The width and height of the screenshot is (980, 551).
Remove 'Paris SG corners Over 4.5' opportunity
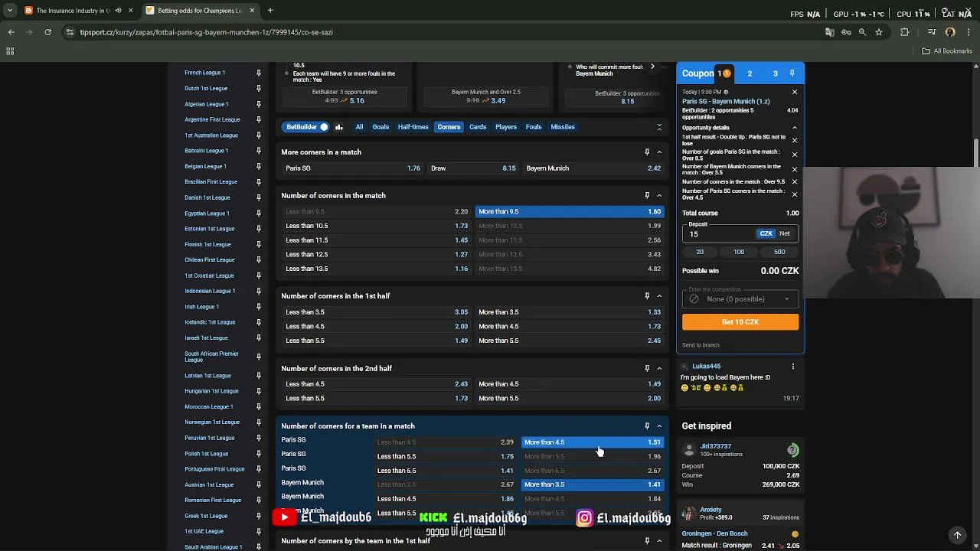pos(794,194)
